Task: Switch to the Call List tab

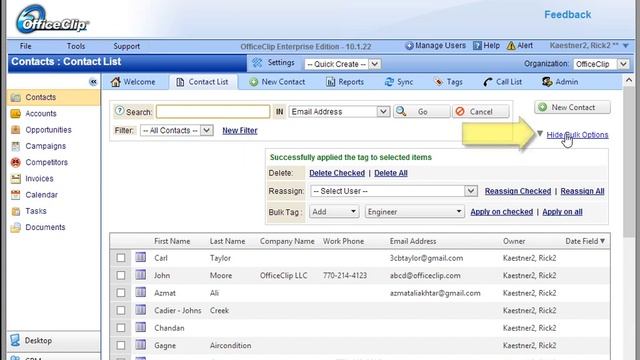Action: pos(502,82)
